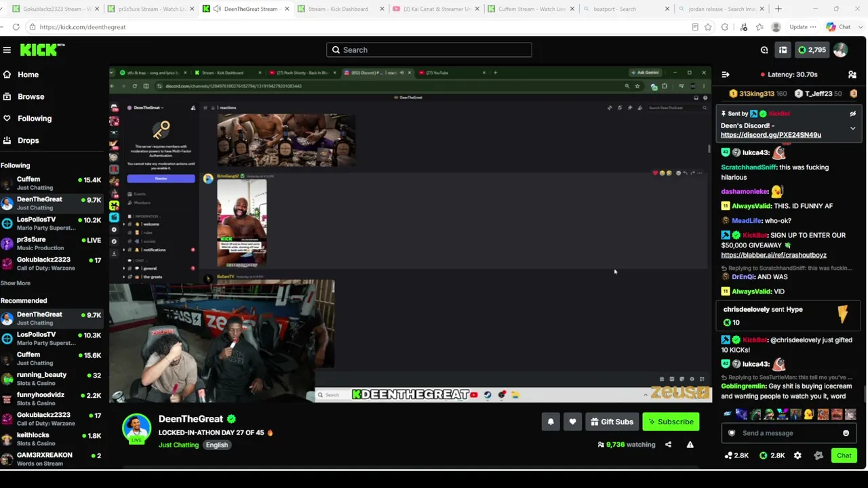Open the emoji picker in chat box
Viewport: 868px width, 488px height.
click(x=846, y=433)
